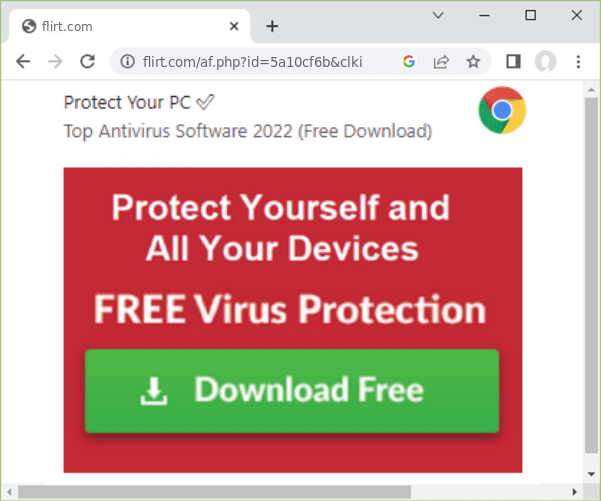Click the horizontal scrollbar right arrow
601x501 pixels.
coord(575,492)
